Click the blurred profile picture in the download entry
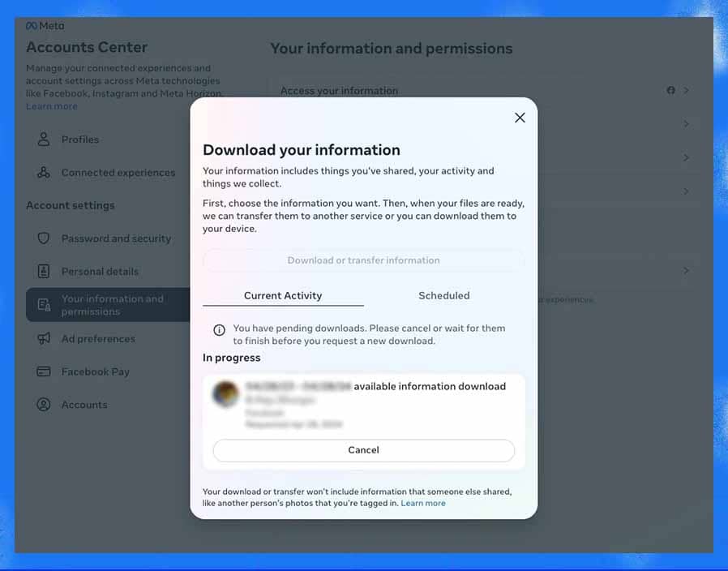Screen dimensions: 728x571 coord(225,394)
